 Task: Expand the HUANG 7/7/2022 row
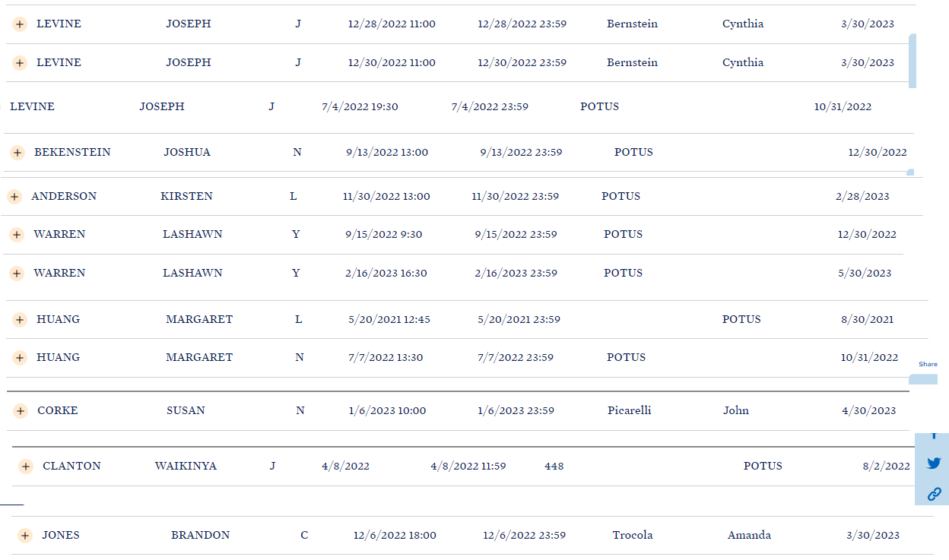pyautogui.click(x=20, y=358)
